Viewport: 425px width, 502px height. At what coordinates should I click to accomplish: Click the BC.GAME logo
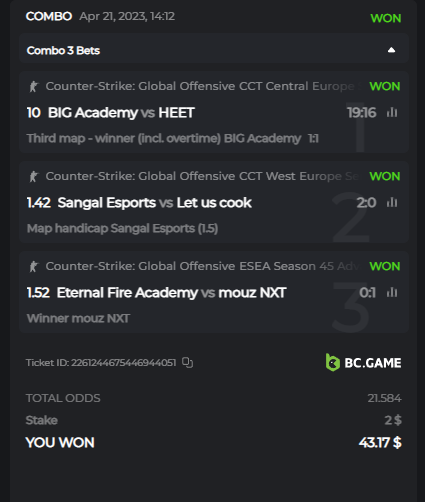(x=363, y=362)
